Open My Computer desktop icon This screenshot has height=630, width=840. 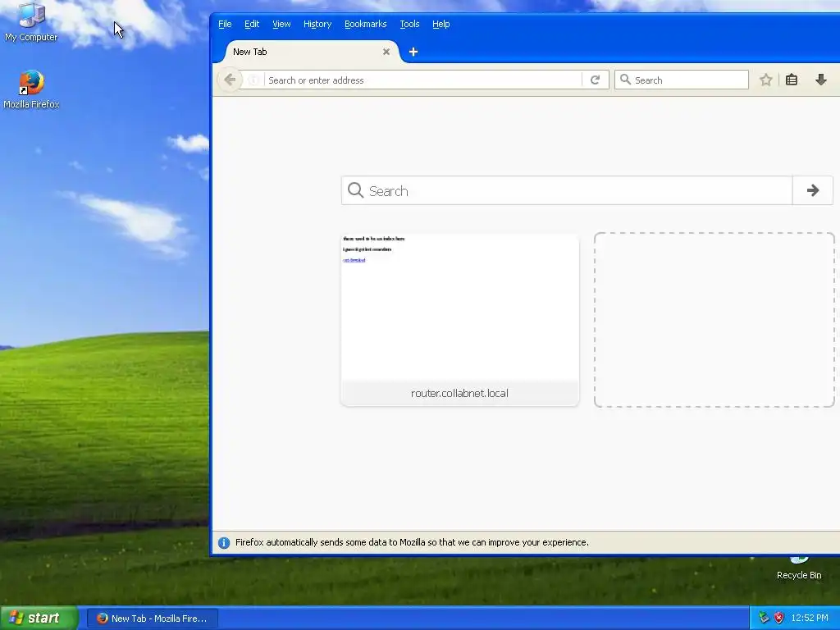point(31,21)
